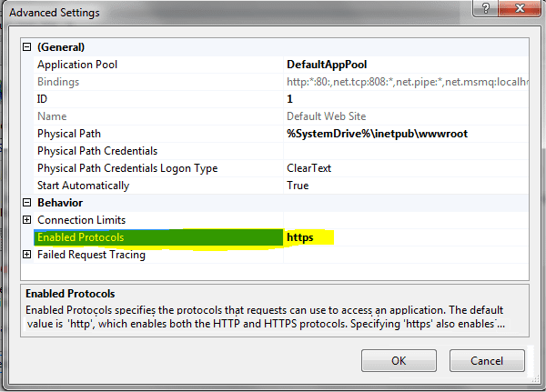
Task: Expand the Connection Limits node
Action: click(27, 220)
